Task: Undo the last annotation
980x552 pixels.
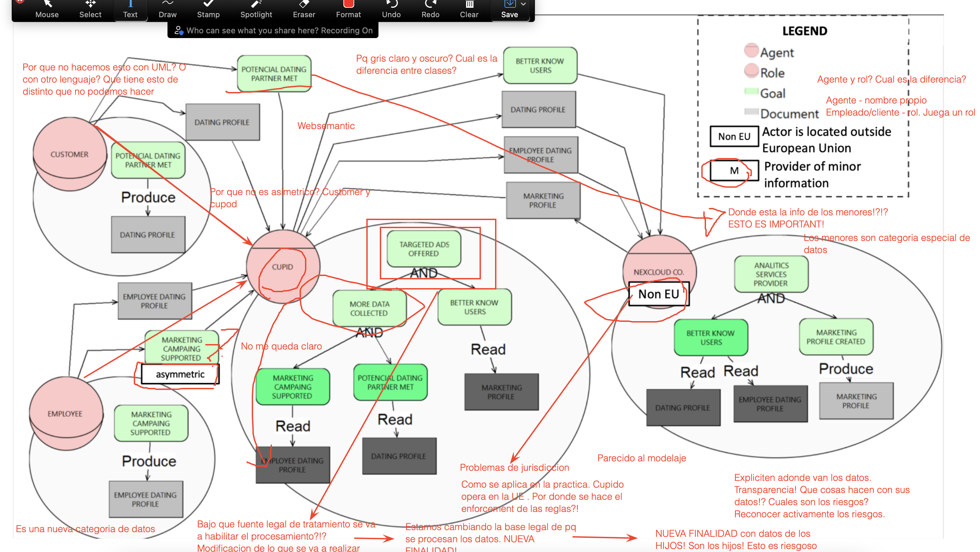Action: click(391, 9)
